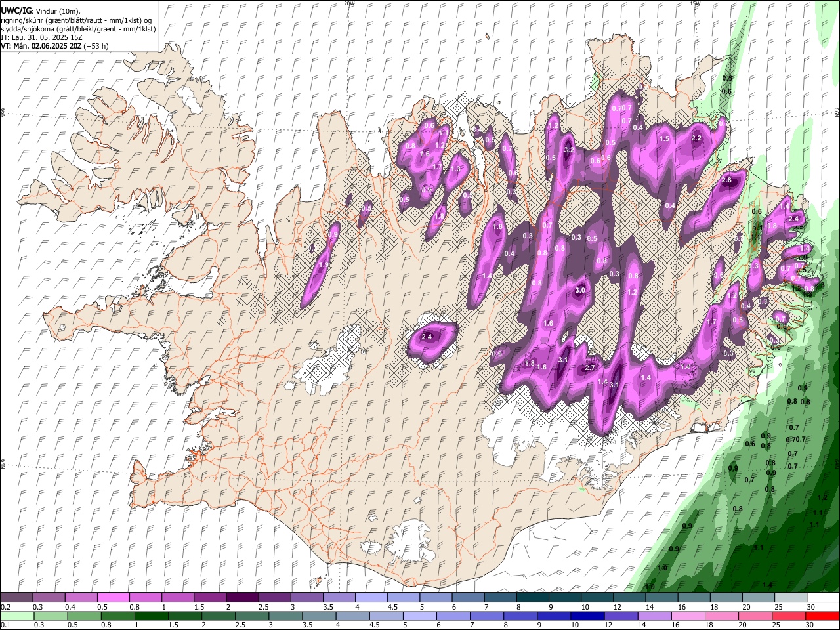Click the "2.2" snowfall value on the map
The image size is (840, 630).
click(697, 138)
